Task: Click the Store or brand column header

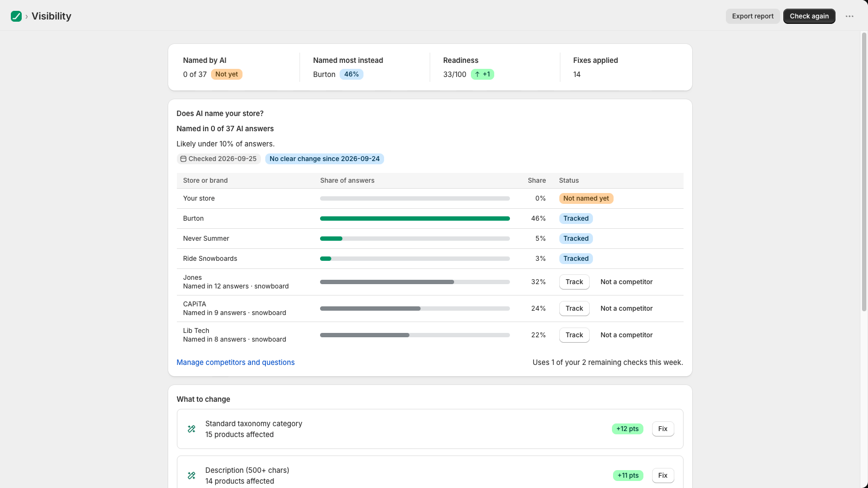Action: pos(205,181)
